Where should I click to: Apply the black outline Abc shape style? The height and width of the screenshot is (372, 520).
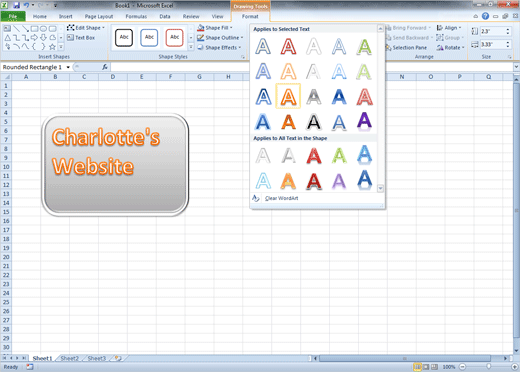[x=124, y=37]
